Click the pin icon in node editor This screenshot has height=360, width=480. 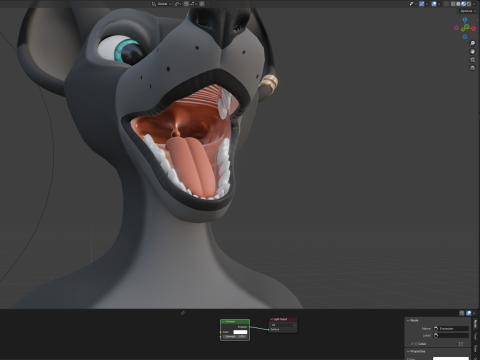pyautogui.click(x=183, y=313)
